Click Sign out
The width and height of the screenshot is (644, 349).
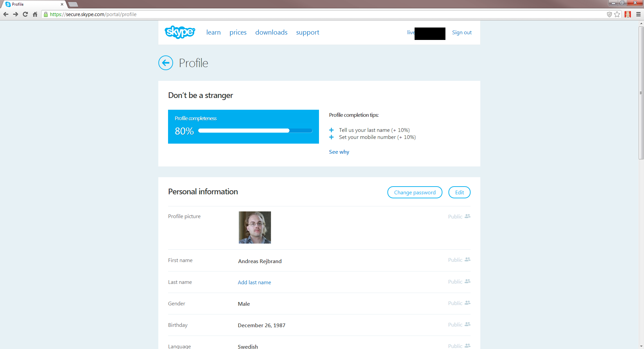pyautogui.click(x=462, y=32)
